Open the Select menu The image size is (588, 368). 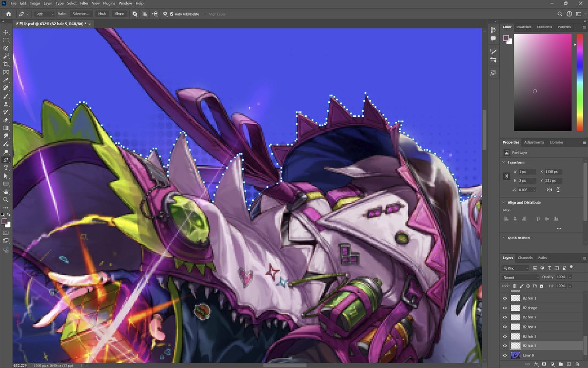(72, 3)
